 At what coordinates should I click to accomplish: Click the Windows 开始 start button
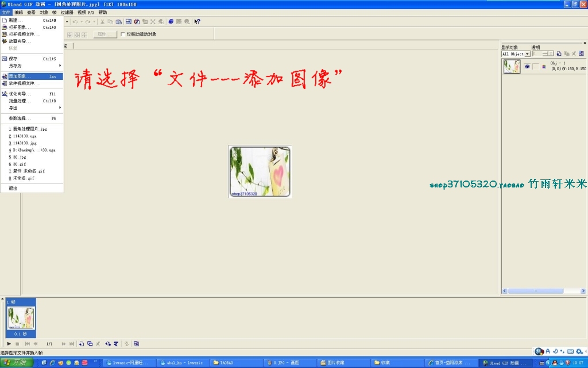point(17,363)
